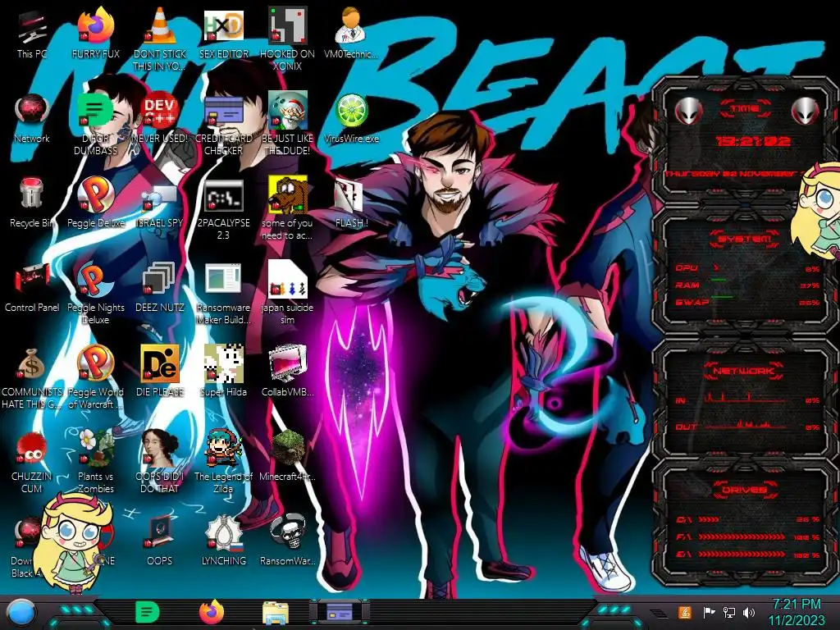Click the C:\ drive usage bar

(747, 519)
